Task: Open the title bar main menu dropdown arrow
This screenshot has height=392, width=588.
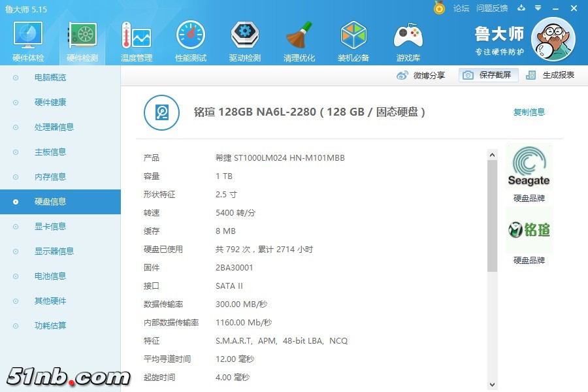Action: (538, 8)
